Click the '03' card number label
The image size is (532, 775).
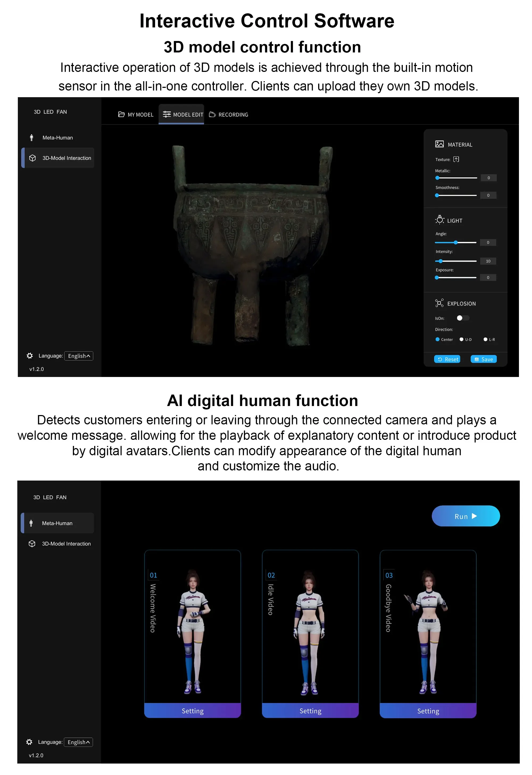click(x=389, y=575)
